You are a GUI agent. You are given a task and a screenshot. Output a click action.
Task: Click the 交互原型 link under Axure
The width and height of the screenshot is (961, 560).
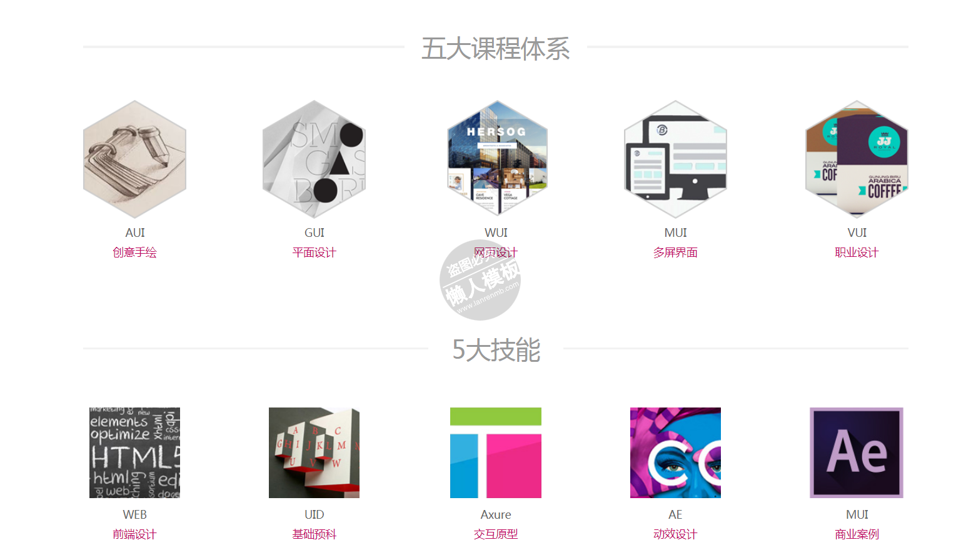[x=496, y=534]
